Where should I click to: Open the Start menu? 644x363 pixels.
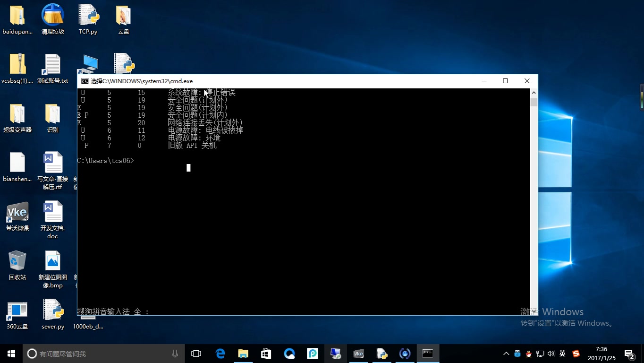(11, 353)
